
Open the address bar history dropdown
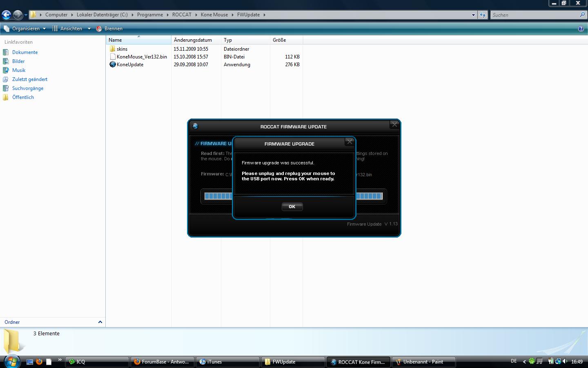coord(473,15)
